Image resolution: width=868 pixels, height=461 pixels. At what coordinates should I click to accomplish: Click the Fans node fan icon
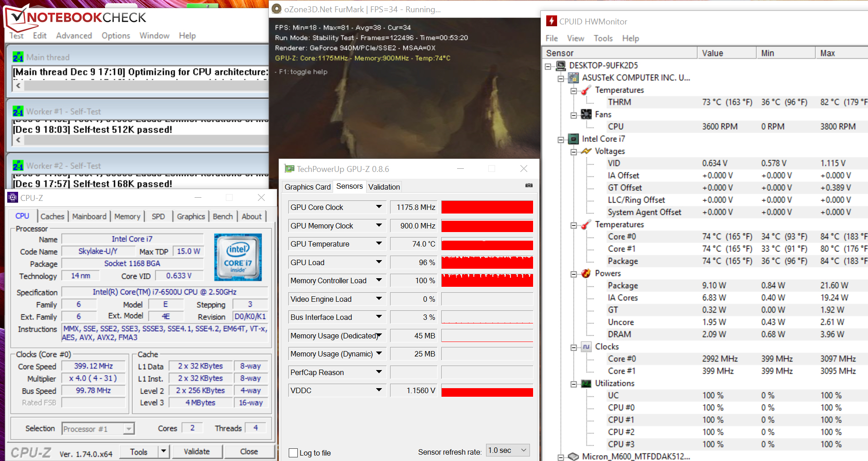coord(586,114)
